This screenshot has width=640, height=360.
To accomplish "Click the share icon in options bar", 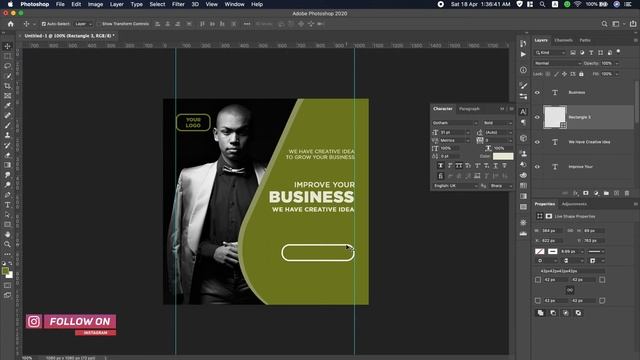I will click(x=633, y=24).
